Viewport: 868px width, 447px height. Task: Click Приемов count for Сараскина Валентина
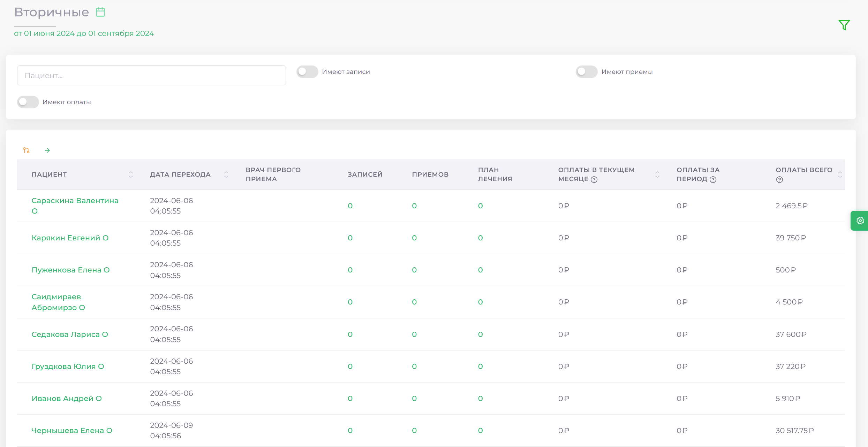[414, 206]
